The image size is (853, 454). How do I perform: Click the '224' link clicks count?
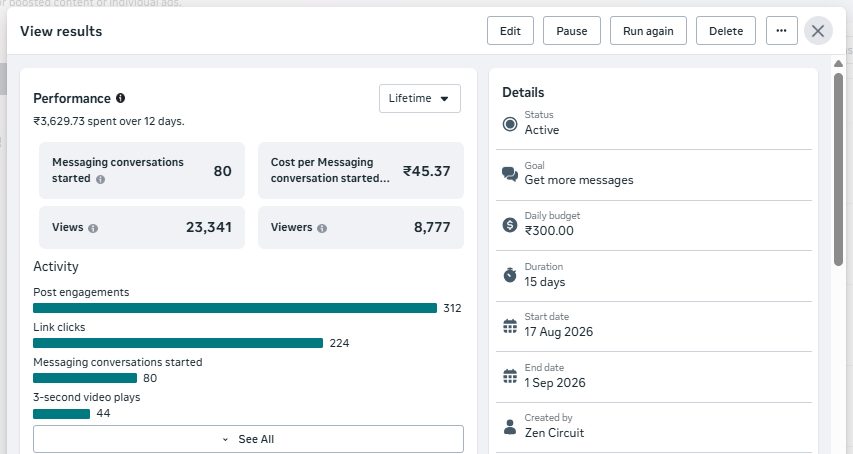point(339,343)
